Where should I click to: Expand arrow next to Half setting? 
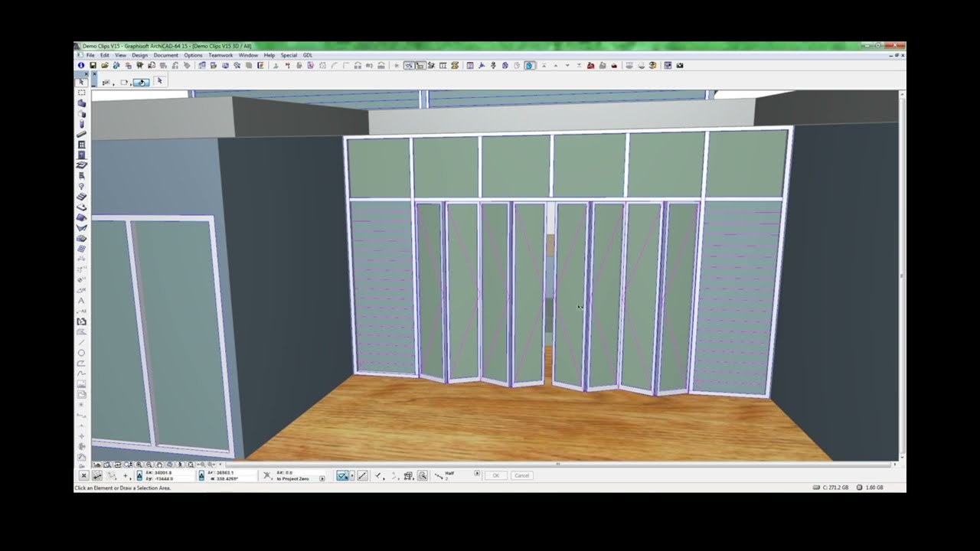(477, 472)
